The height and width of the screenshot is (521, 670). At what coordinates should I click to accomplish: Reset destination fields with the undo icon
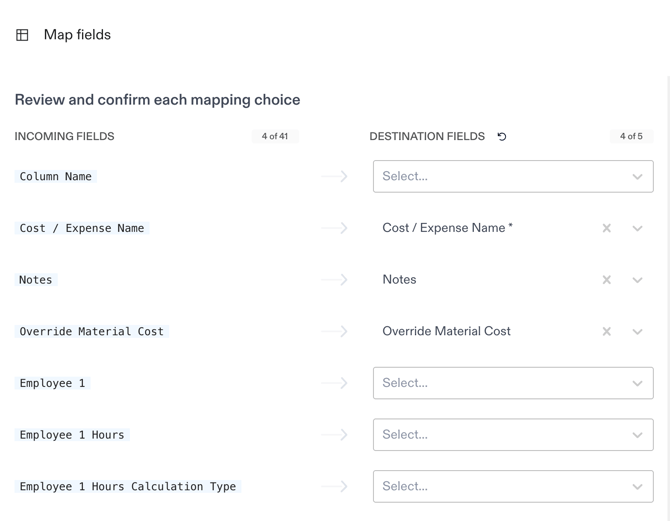pos(502,137)
